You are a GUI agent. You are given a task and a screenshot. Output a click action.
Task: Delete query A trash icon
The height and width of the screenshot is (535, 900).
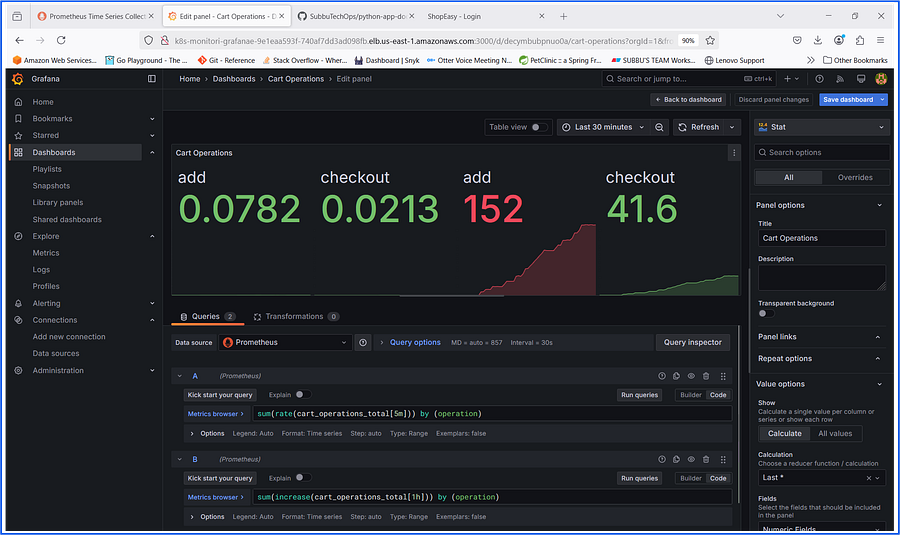[x=706, y=376]
